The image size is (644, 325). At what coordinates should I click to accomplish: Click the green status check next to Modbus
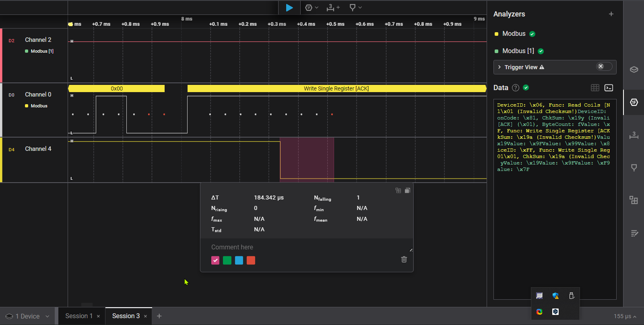tap(532, 34)
